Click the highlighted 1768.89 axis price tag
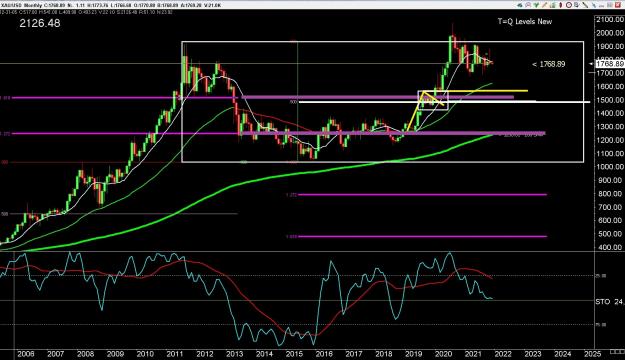625x360 pixels. (x=610, y=63)
